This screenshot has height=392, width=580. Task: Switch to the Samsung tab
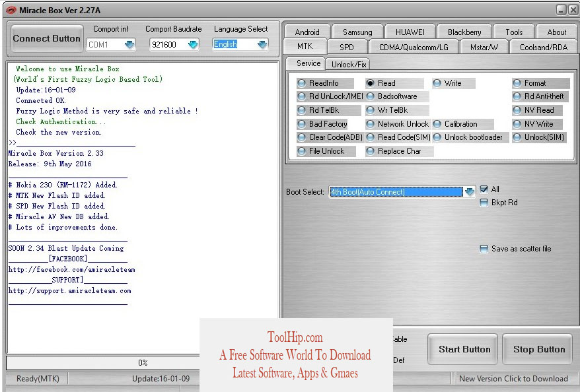click(x=357, y=32)
